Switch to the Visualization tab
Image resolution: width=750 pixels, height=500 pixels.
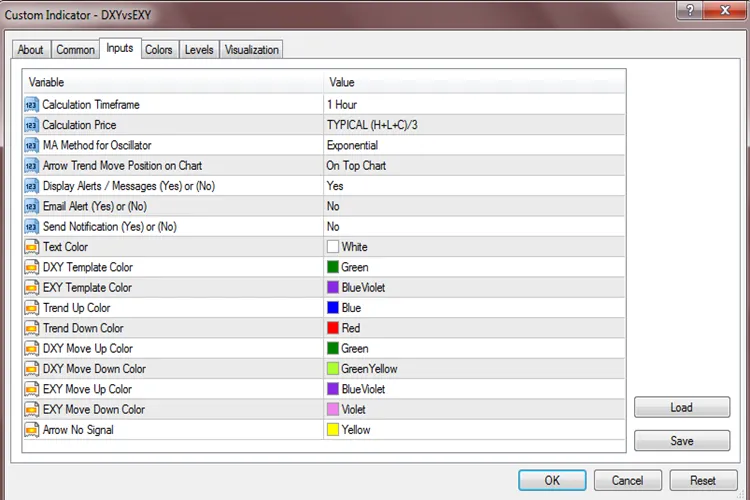[x=252, y=50]
